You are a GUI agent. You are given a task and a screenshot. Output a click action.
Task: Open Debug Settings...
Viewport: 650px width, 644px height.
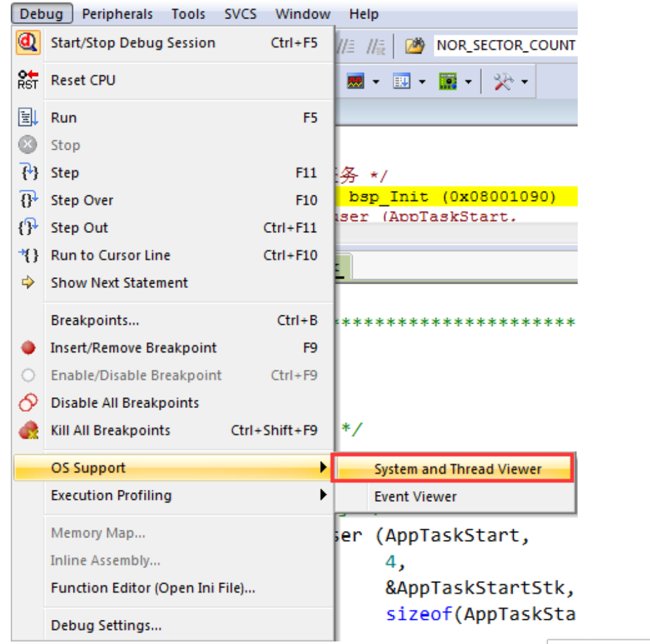[173, 624]
